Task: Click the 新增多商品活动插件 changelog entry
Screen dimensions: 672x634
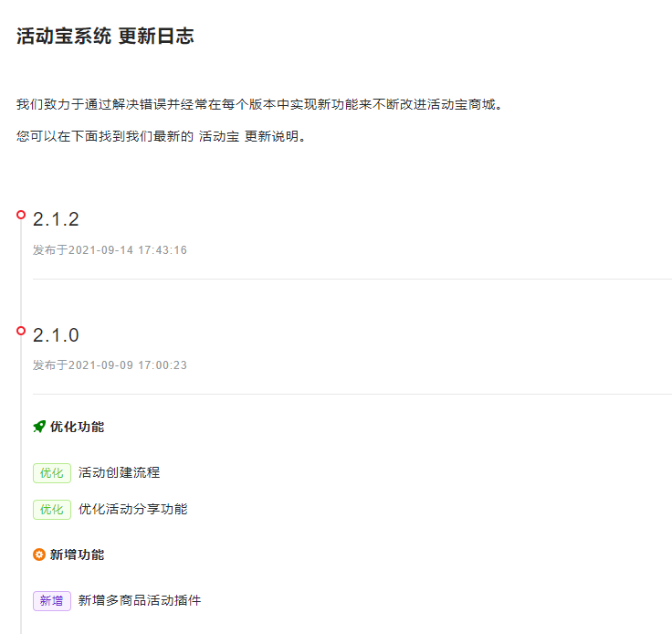Action: 140,600
